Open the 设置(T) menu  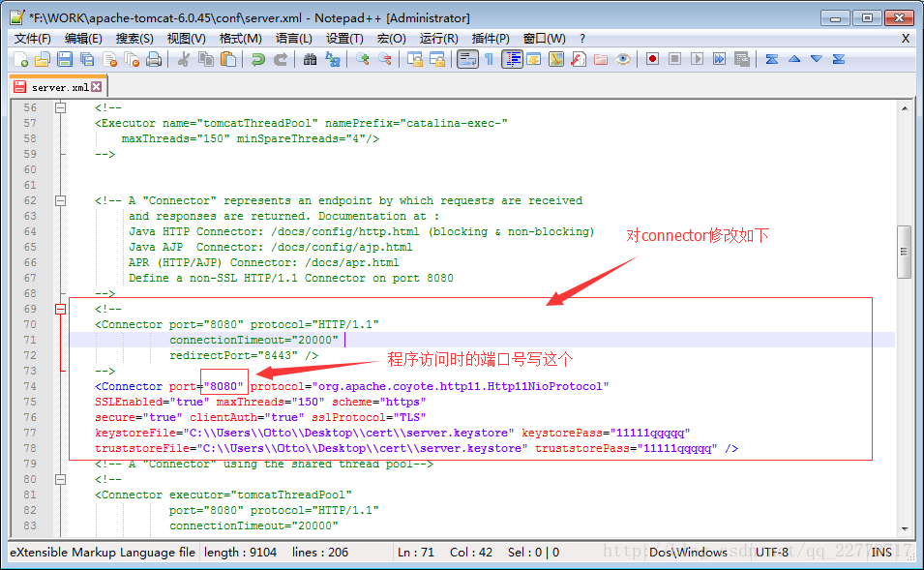(344, 39)
